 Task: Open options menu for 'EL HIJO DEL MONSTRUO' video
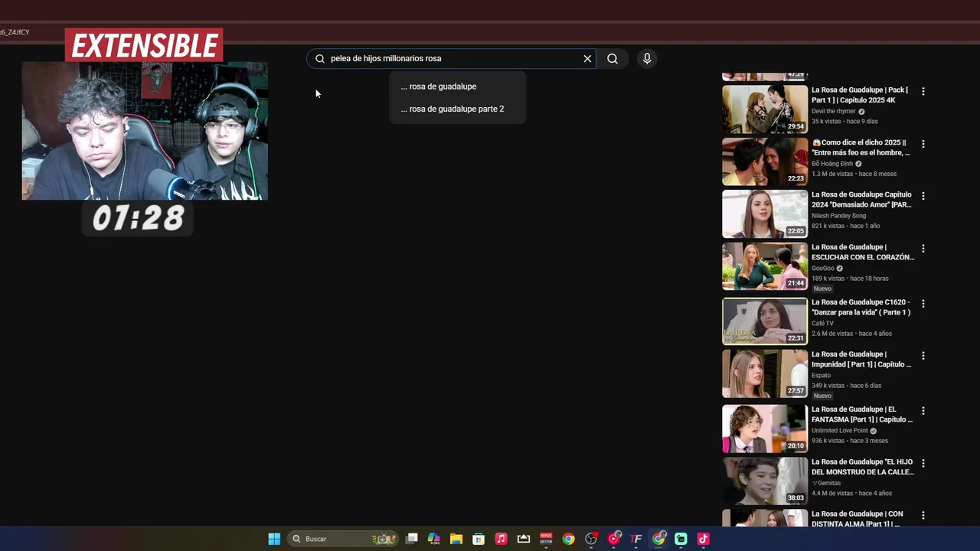click(923, 464)
